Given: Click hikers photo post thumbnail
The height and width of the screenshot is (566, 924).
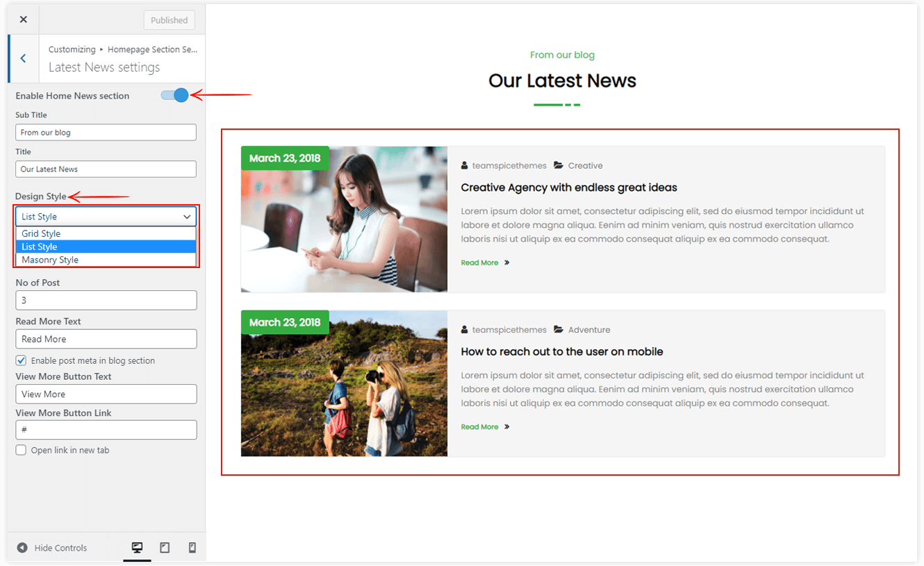Looking at the screenshot, I should 344,383.
